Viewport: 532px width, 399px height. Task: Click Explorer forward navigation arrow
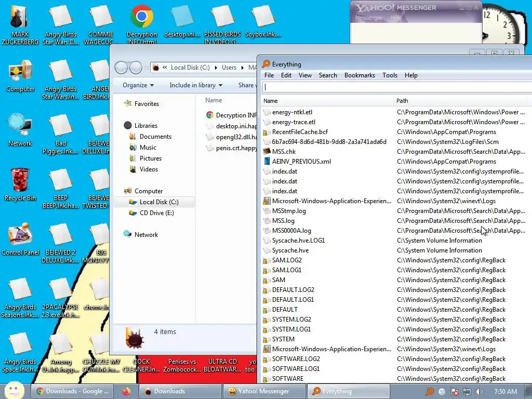(x=136, y=68)
